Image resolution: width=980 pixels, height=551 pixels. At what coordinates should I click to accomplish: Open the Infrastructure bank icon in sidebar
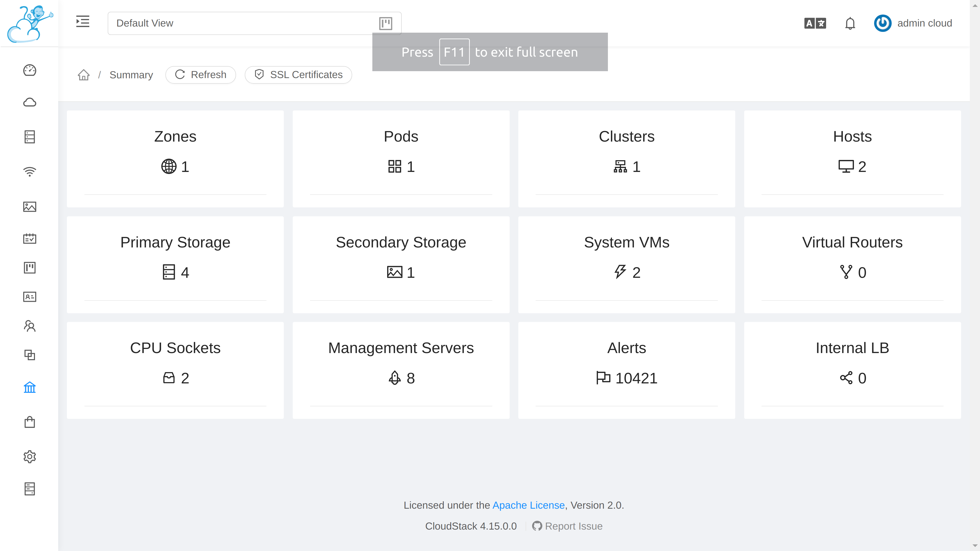coord(30,387)
